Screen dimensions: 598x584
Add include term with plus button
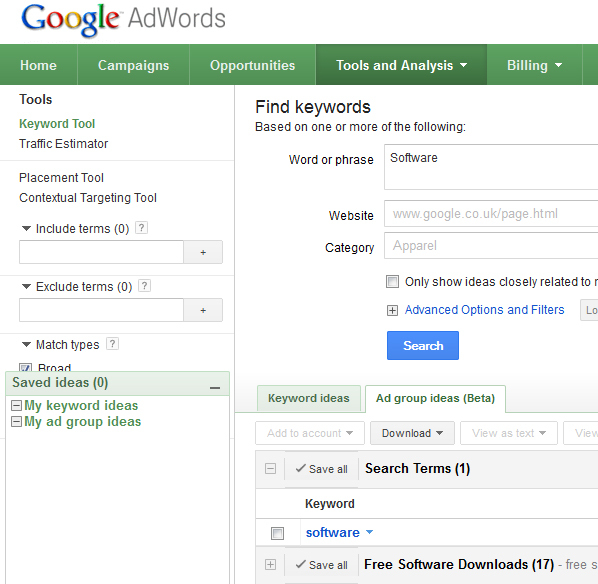203,252
